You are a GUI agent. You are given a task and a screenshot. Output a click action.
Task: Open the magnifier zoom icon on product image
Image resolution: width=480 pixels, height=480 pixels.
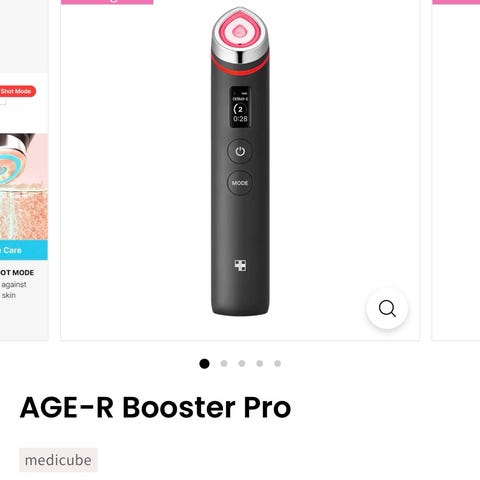pyautogui.click(x=387, y=308)
